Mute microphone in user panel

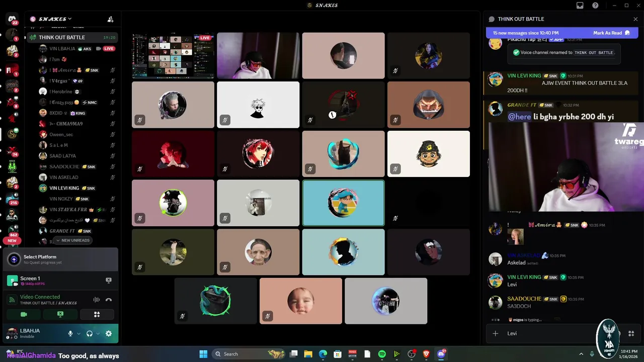click(70, 333)
